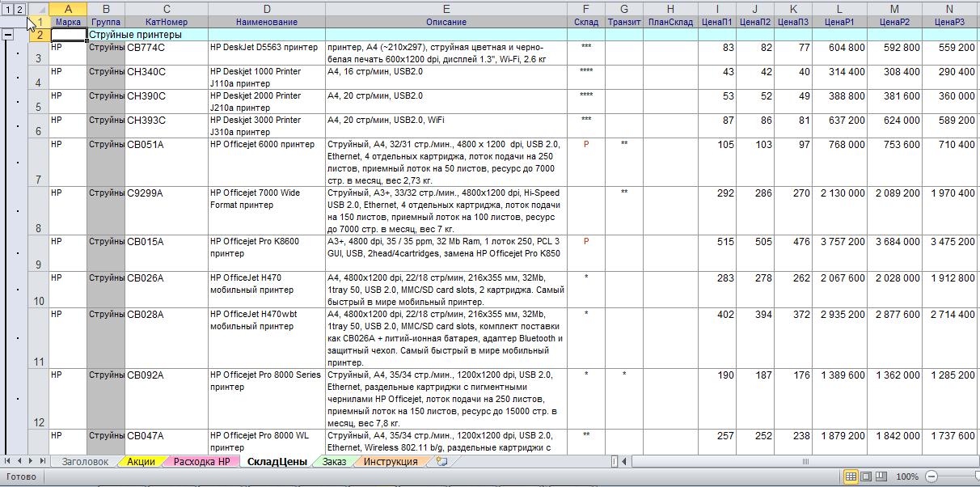This screenshot has width=980, height=487.
Task: Click the ПланСклад header cell
Action: tap(670, 22)
